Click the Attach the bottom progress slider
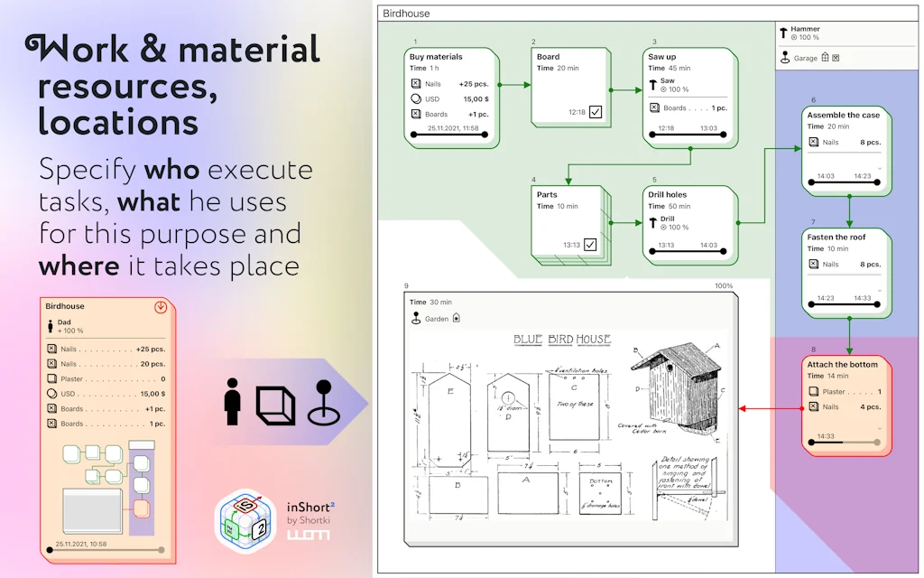Screen dimensions: 924x578 click(x=844, y=443)
